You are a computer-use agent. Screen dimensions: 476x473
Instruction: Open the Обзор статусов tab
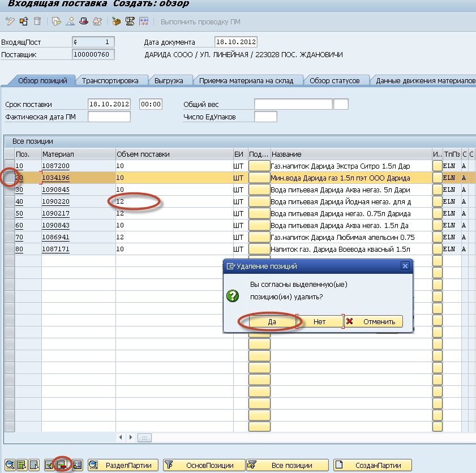335,81
